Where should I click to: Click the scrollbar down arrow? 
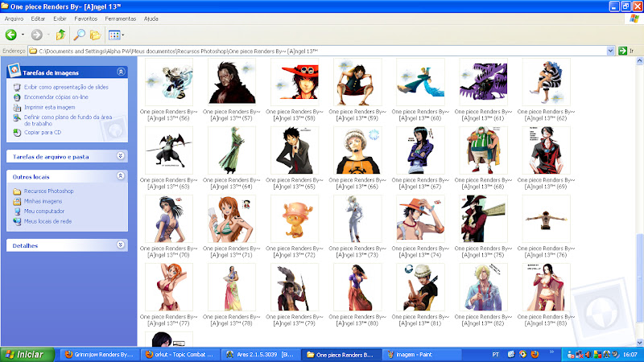(639, 343)
